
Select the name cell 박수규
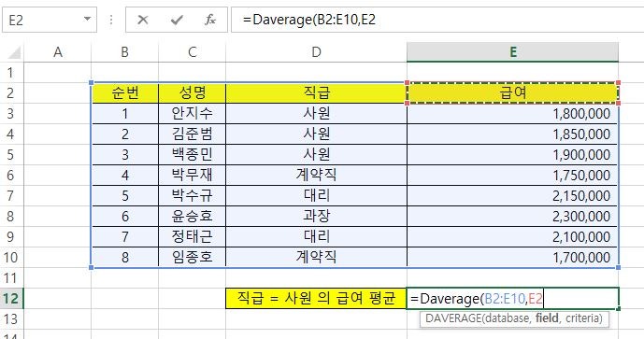[x=192, y=196]
